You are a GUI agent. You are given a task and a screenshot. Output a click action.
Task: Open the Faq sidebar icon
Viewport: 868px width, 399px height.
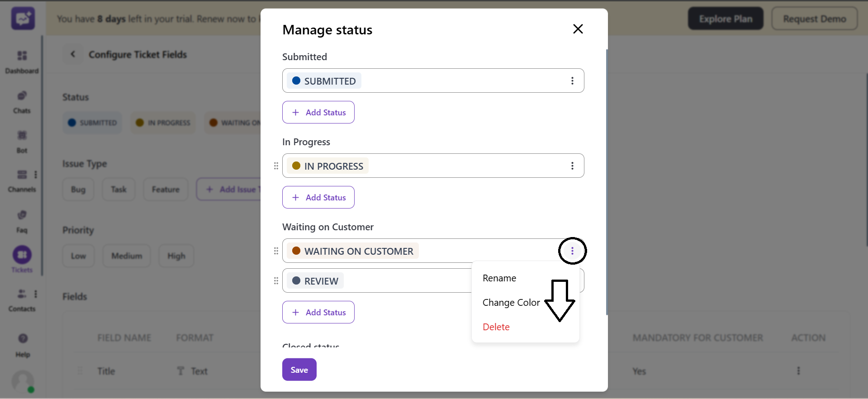tap(22, 215)
